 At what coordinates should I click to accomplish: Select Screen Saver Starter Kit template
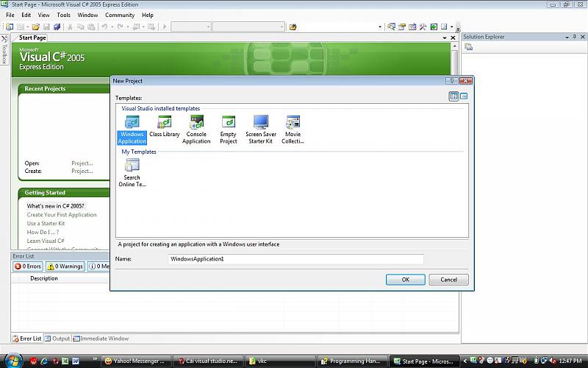click(259, 129)
